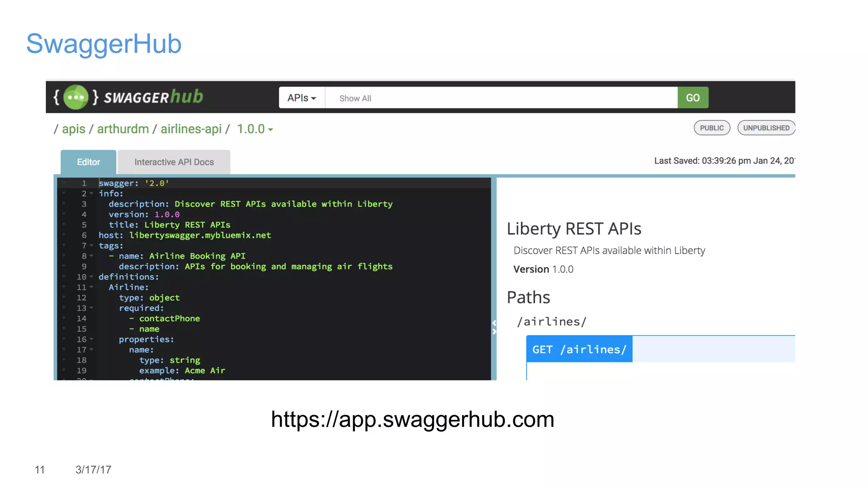Switch to the Editor tab
868x488 pixels.
(x=89, y=162)
